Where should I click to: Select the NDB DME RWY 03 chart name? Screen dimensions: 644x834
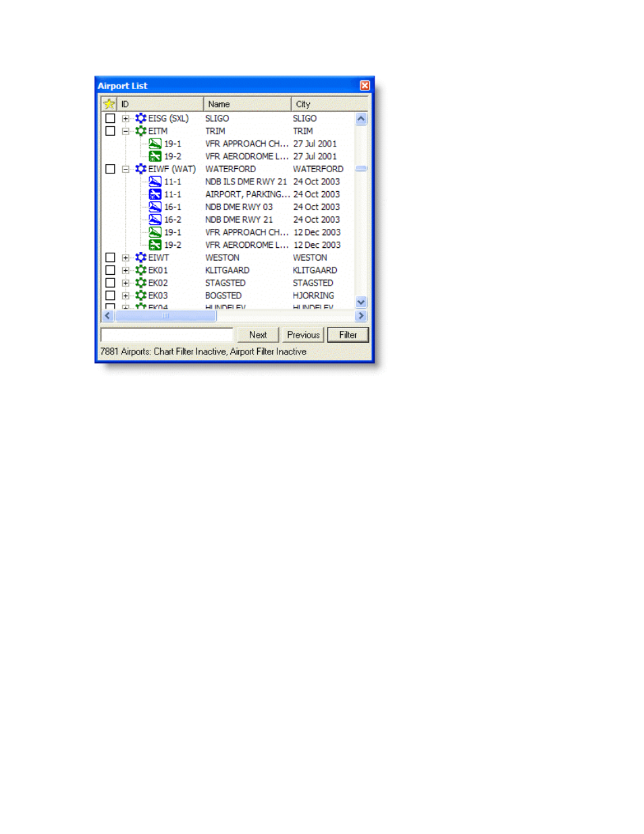pos(239,207)
